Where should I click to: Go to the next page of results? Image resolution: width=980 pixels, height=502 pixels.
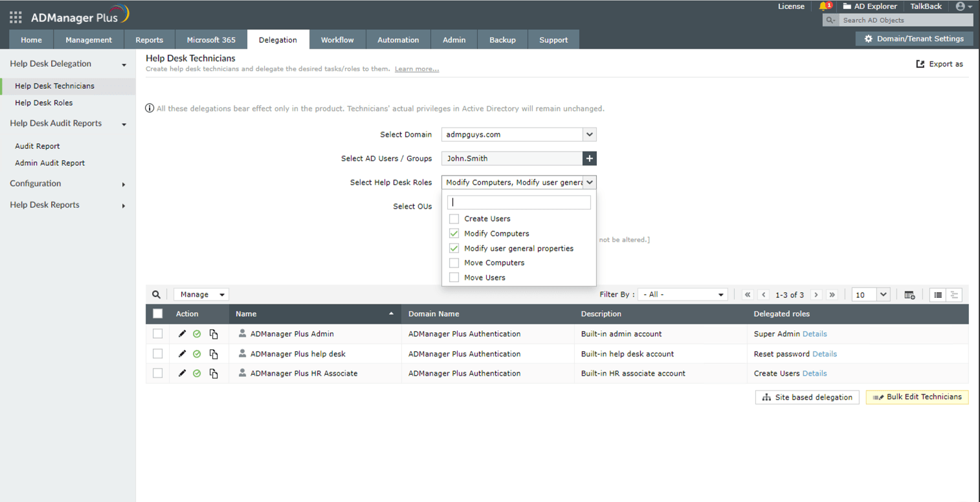[x=816, y=295]
